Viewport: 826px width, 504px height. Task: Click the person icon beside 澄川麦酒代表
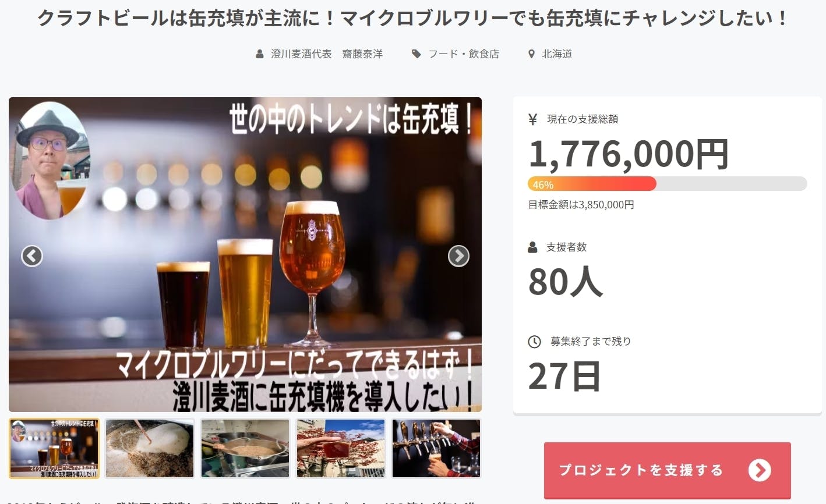[260, 54]
